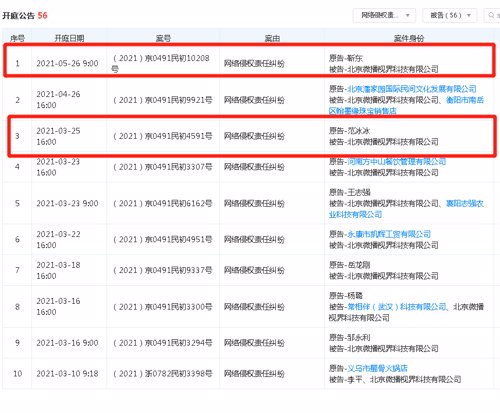Click 网络侵权责任纠纷 cause in row 10

(254, 374)
